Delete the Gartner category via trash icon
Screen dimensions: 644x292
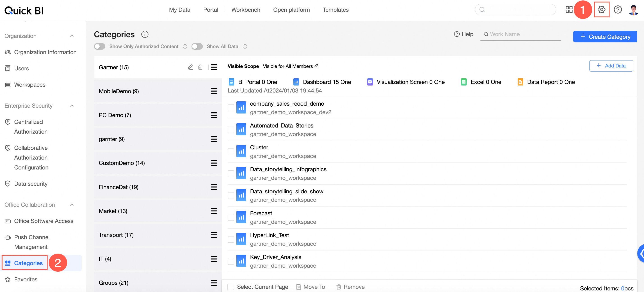[200, 67]
